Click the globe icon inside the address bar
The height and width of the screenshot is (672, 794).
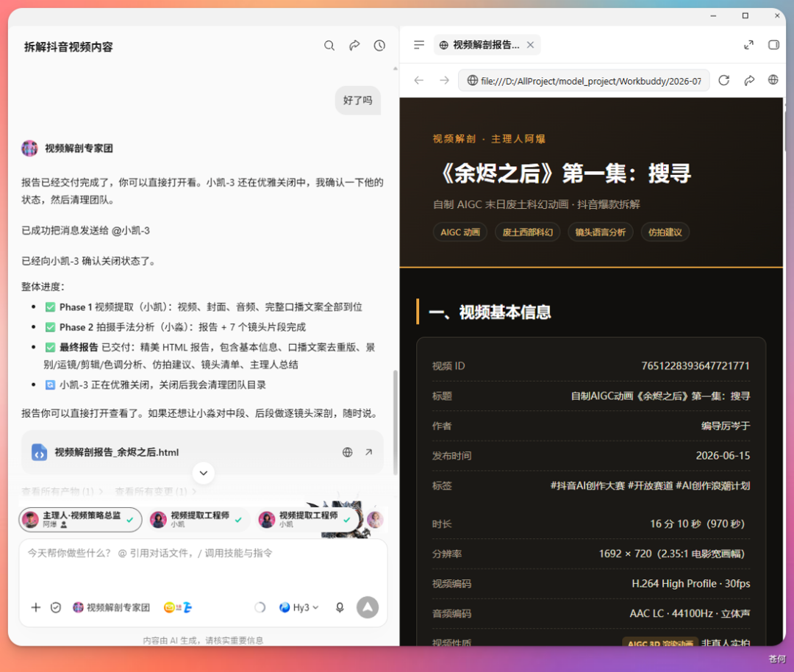[472, 81]
